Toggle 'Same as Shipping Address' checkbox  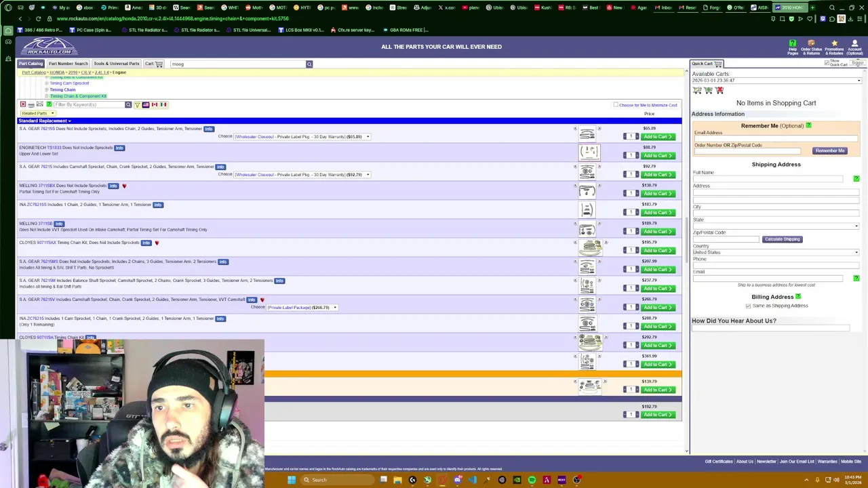pos(748,306)
